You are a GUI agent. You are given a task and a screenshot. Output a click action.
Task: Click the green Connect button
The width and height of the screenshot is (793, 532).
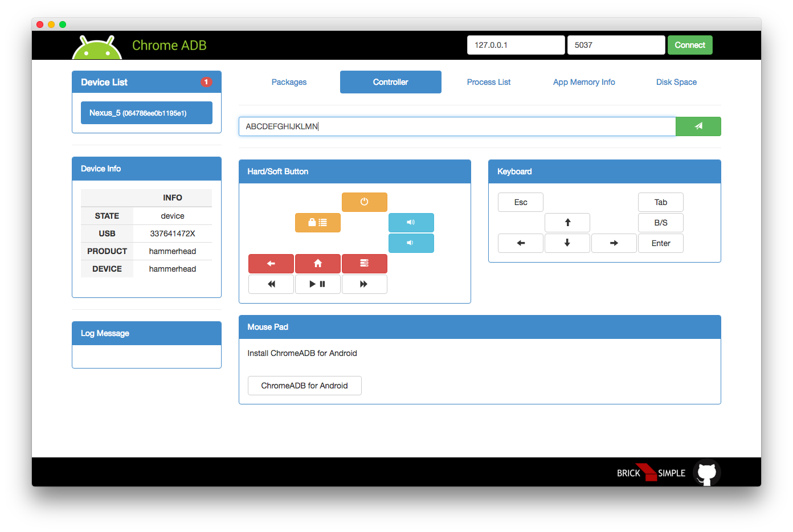pos(690,45)
